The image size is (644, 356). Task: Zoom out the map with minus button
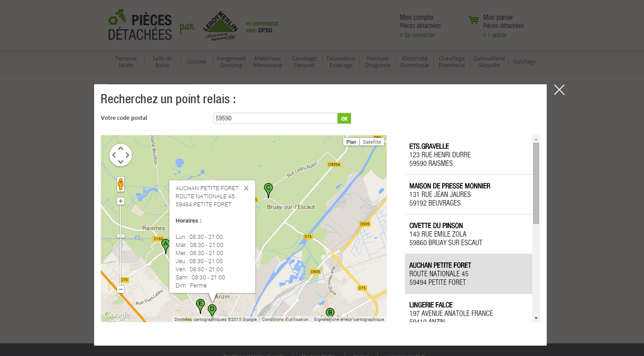tap(121, 289)
